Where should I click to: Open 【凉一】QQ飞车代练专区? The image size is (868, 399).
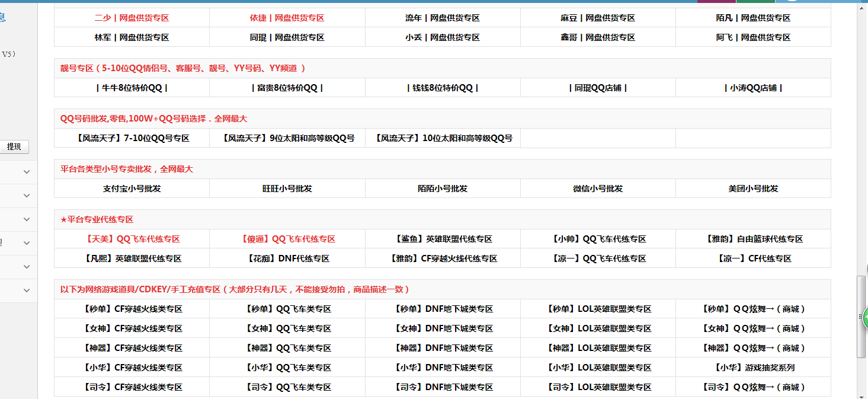tap(598, 258)
